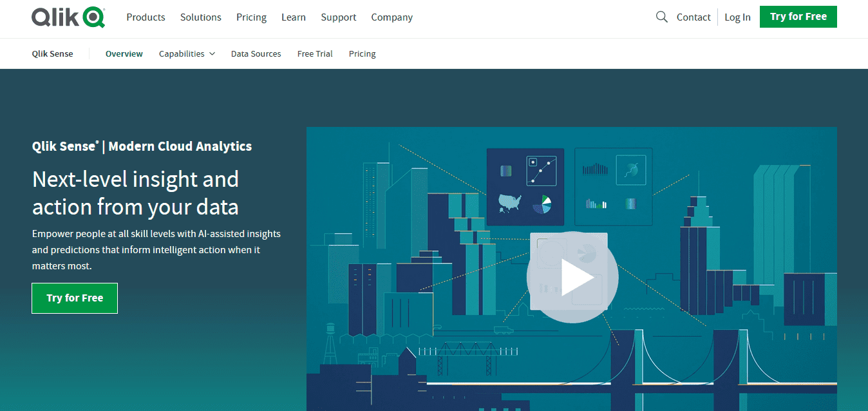Click the hero Try for Free button
The width and height of the screenshot is (868, 411).
click(75, 298)
